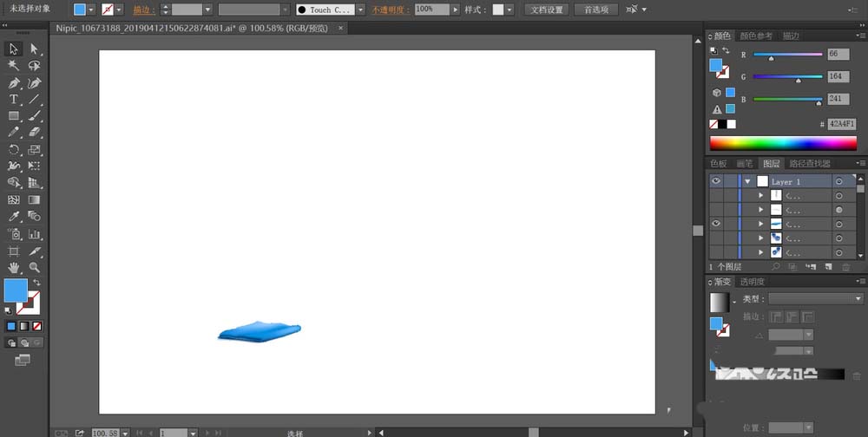868x437 pixels.
Task: Select the Hand tool
Action: (13, 268)
